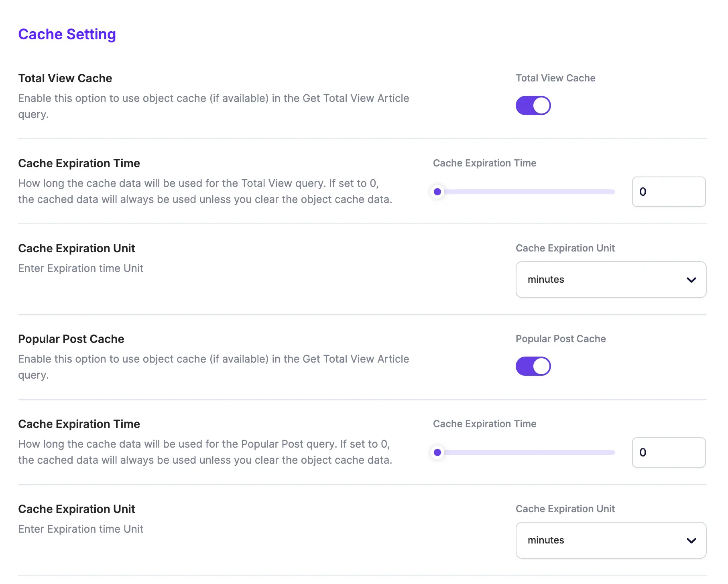This screenshot has width=728, height=584.
Task: Click the middle of the Total View expiration slider track
Action: pyautogui.click(x=526, y=192)
